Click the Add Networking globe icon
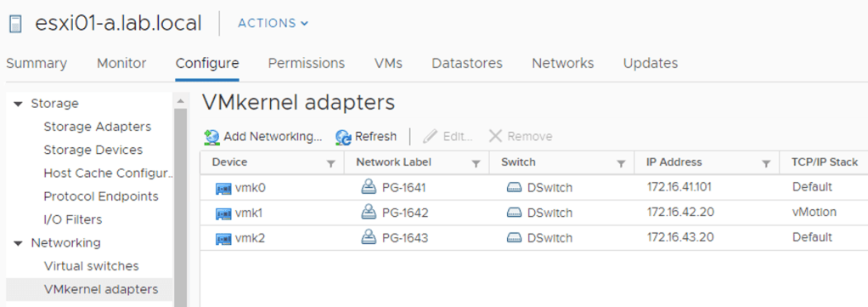The image size is (868, 307). coord(211,137)
